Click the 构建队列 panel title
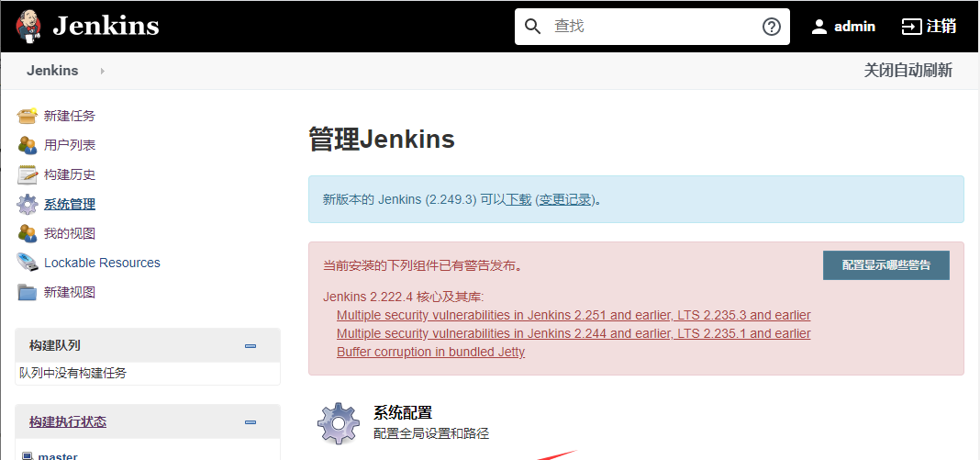The height and width of the screenshot is (460, 980). [x=54, y=345]
